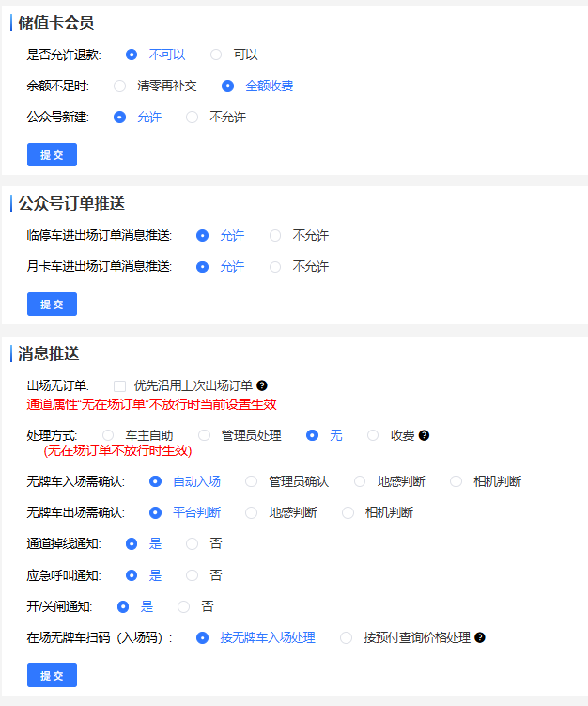Select 地感判断 for 无牌车出场需确认

pyautogui.click(x=252, y=513)
